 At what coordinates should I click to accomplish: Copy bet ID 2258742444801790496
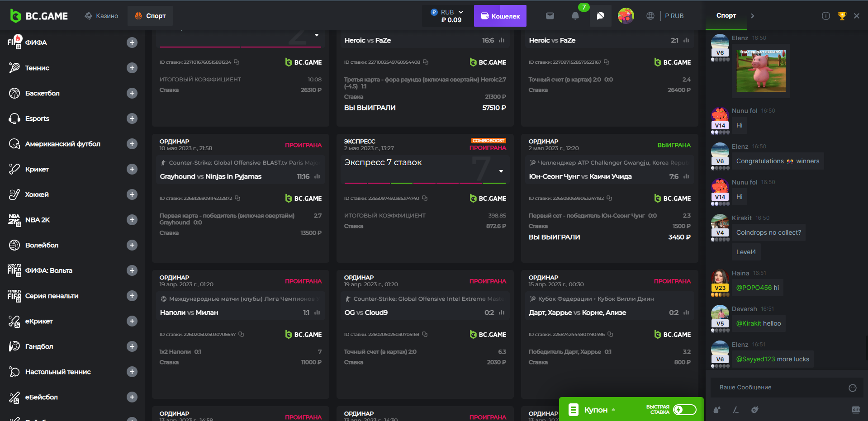610,334
